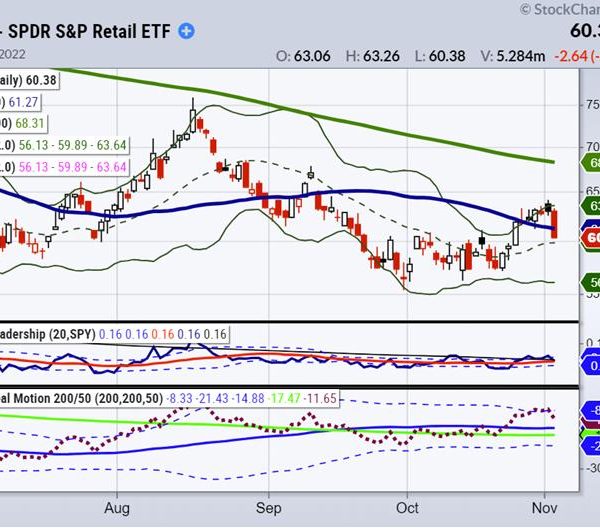
Task: Click the Leadership (20,SPY) indicator label
Action: click(x=47, y=334)
